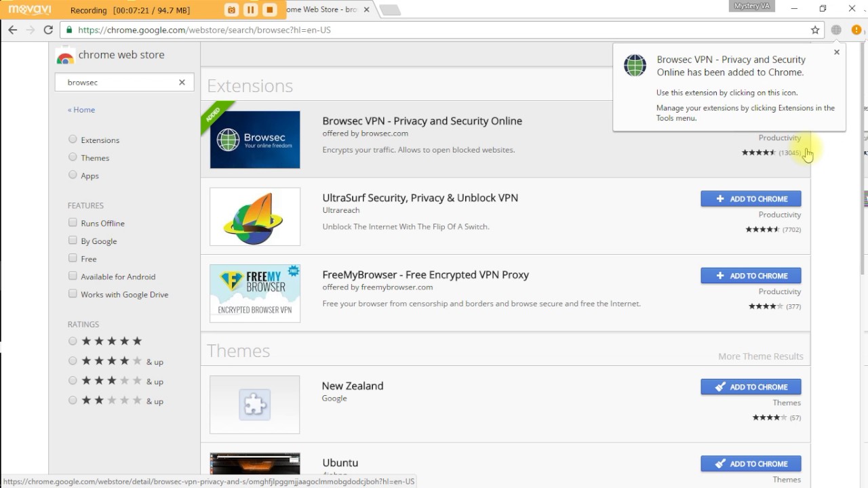The height and width of the screenshot is (488, 868).
Task: Enable the Runs Offline checkbox
Action: click(73, 222)
